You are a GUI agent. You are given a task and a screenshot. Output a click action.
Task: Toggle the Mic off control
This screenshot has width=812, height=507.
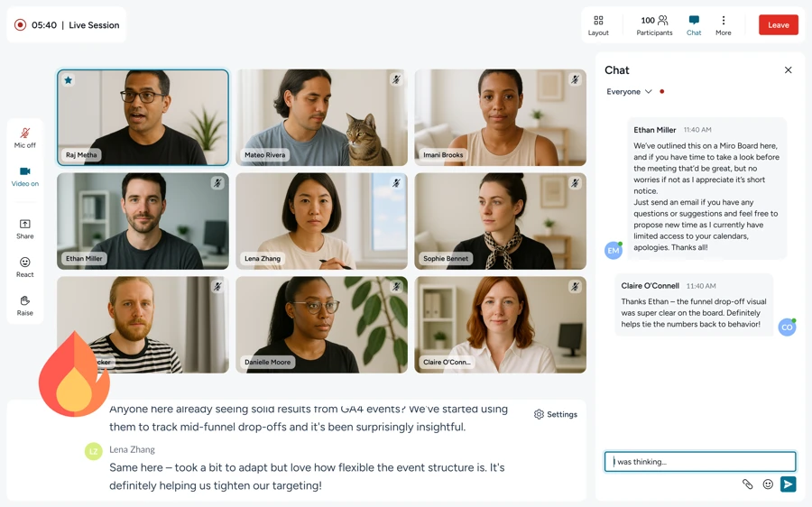pos(25,138)
